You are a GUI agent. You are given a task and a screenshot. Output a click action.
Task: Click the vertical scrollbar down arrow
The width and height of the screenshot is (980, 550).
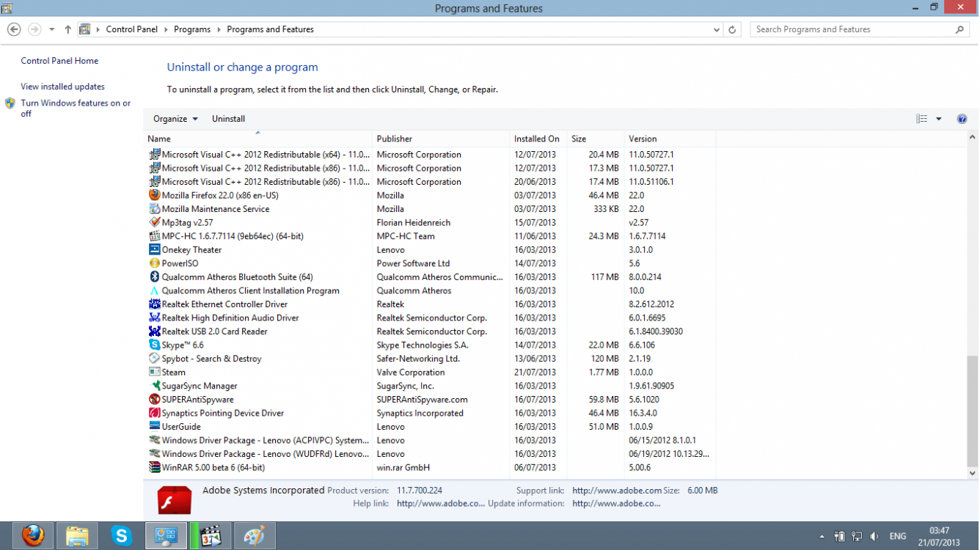(973, 473)
